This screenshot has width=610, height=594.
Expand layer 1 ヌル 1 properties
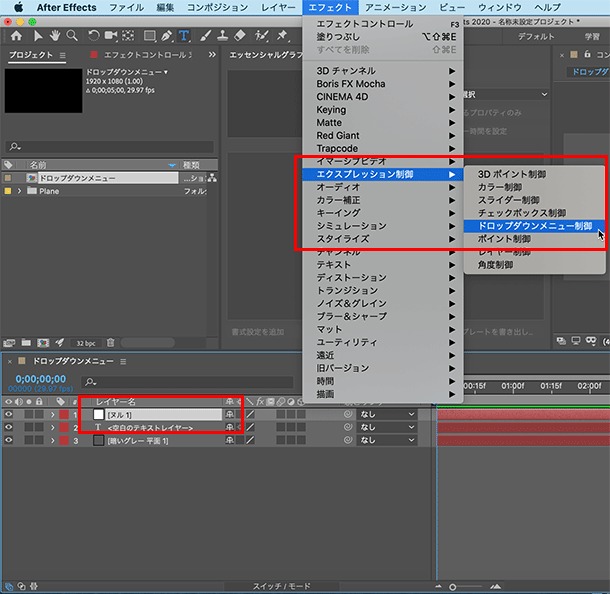click(x=53, y=415)
